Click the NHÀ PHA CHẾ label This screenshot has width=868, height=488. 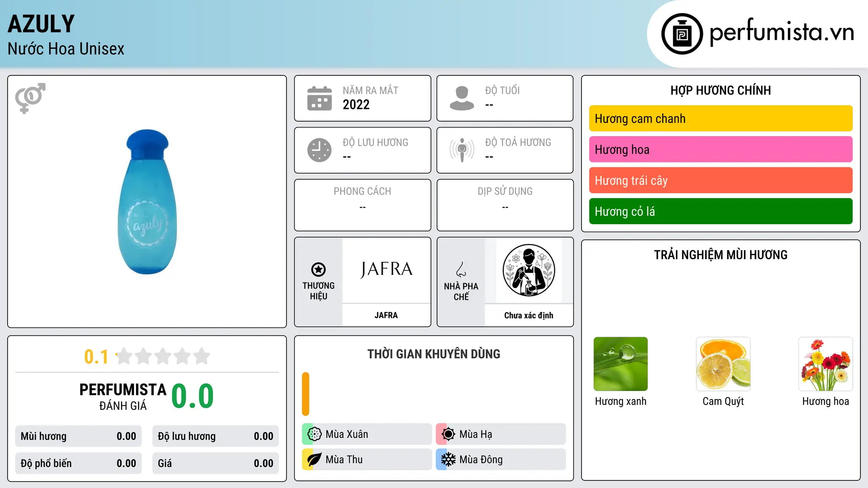[461, 291]
